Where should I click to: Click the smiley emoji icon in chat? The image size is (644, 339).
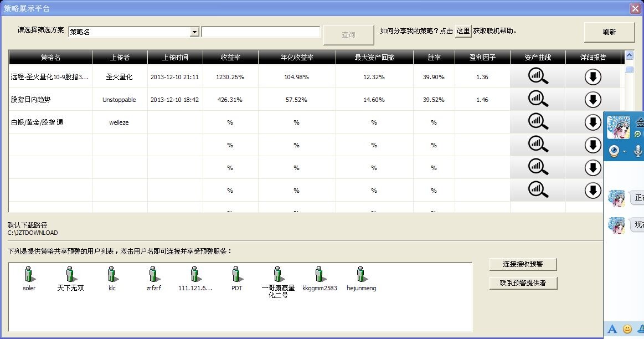click(x=627, y=329)
